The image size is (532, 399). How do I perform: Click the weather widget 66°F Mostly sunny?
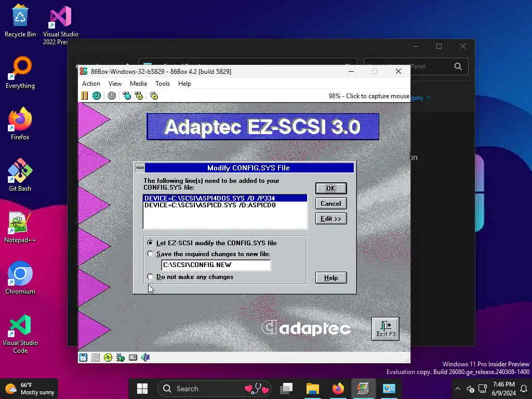coord(30,389)
